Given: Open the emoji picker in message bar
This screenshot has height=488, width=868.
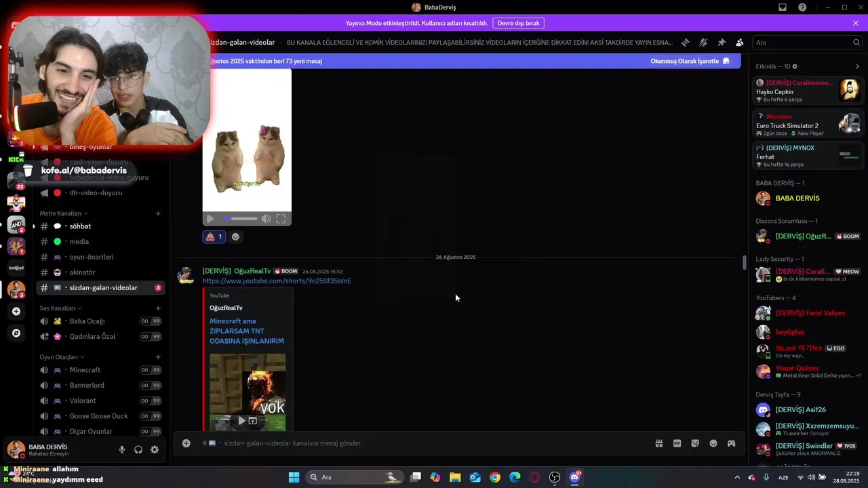Looking at the screenshot, I should 713,443.
